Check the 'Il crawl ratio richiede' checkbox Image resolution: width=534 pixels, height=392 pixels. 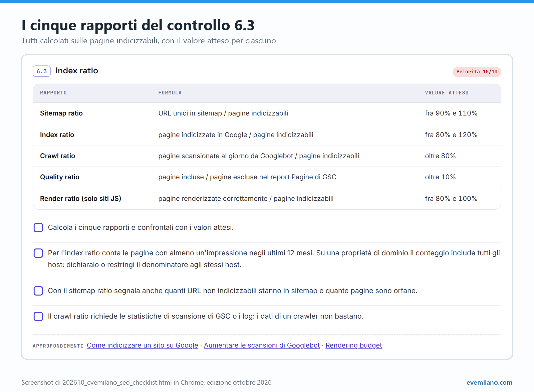point(38,316)
